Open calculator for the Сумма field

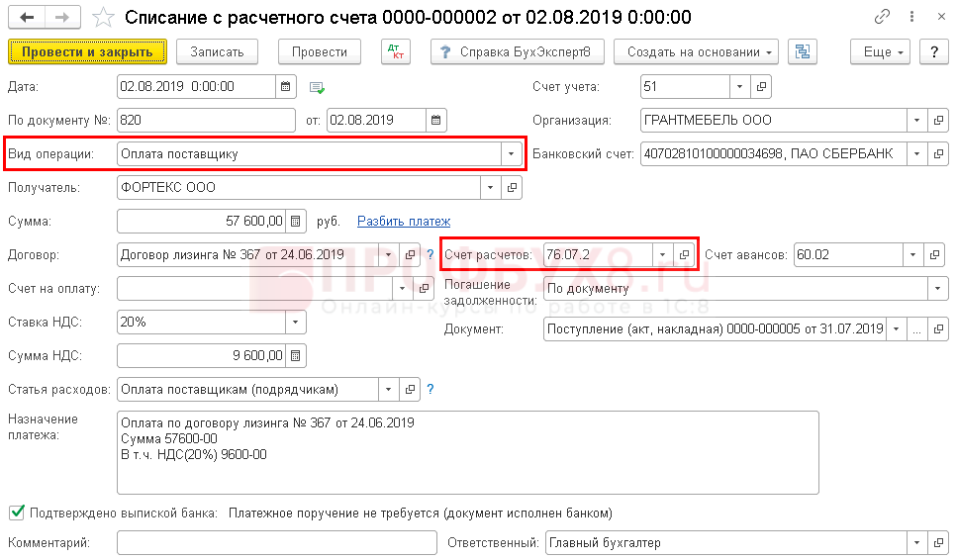coord(295,221)
